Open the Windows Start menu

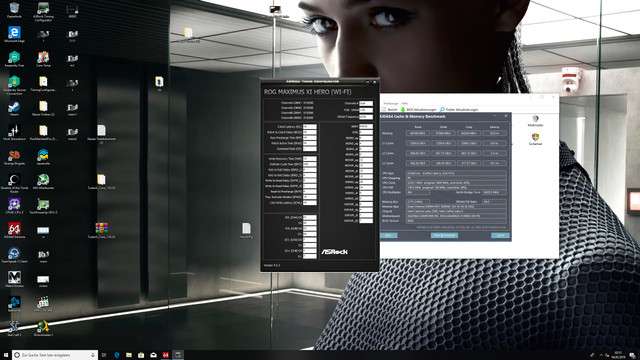coord(6,355)
